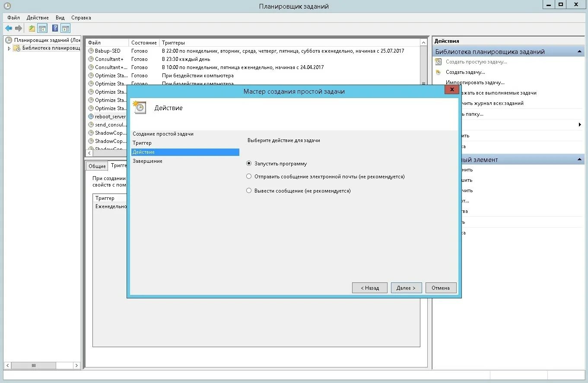Click 'В 23:30 каждый день' trigger text
This screenshot has width=588, height=383.
(x=186, y=59)
